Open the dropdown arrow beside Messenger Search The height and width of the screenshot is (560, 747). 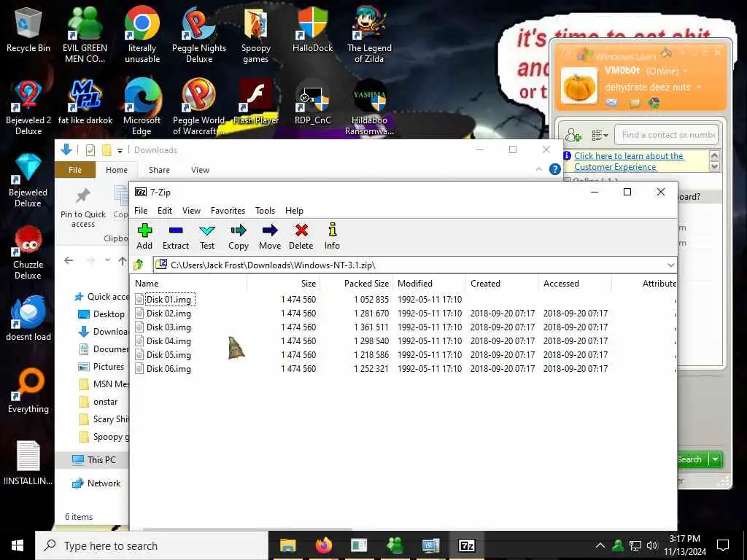pos(715,459)
